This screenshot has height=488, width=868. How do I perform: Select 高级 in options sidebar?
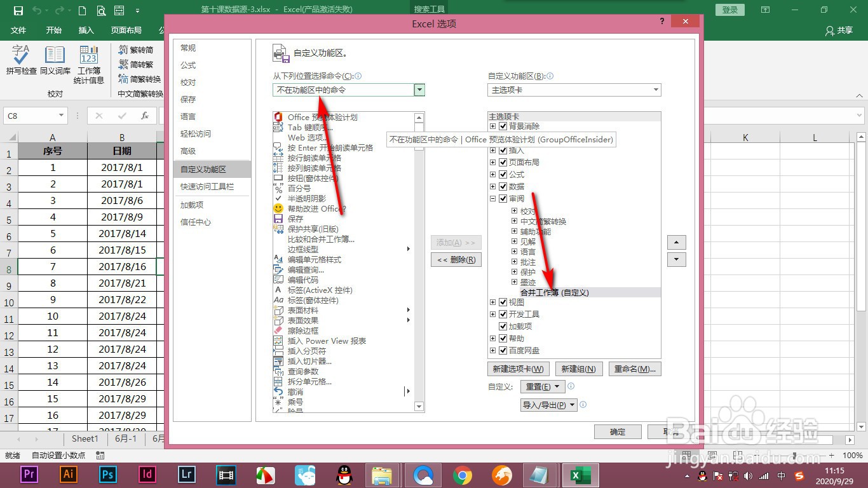212,151
